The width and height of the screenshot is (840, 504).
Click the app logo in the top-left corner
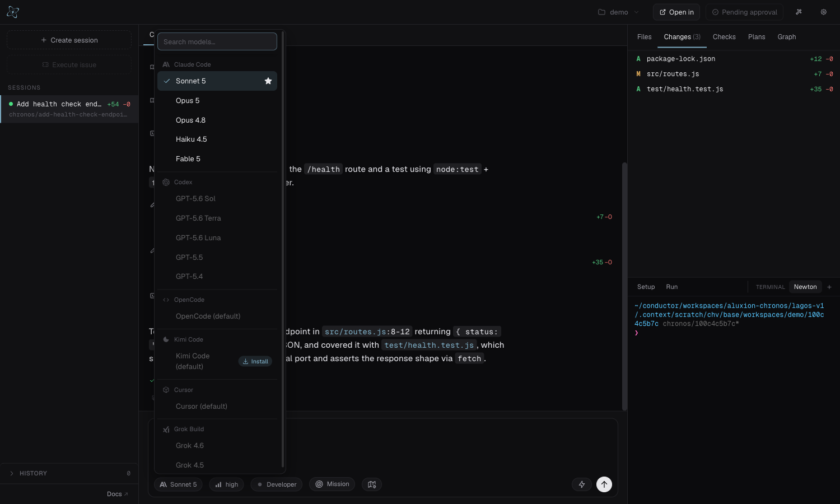click(13, 12)
